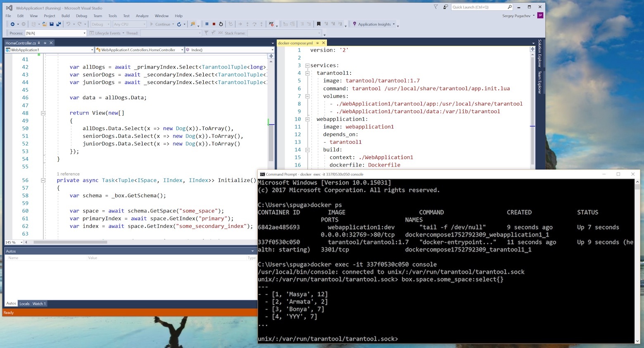Viewport: 644px width, 348px height.
Task: Stop debugging with the red square
Action: (x=214, y=24)
